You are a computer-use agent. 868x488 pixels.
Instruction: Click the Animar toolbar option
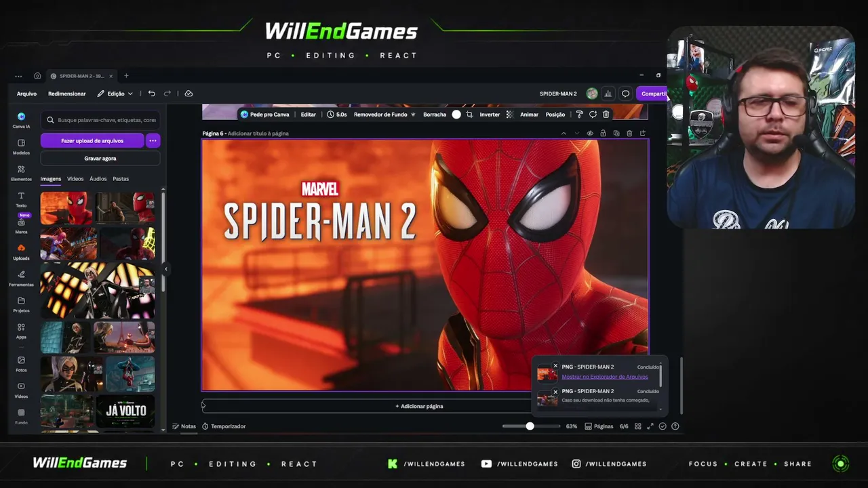click(x=529, y=115)
